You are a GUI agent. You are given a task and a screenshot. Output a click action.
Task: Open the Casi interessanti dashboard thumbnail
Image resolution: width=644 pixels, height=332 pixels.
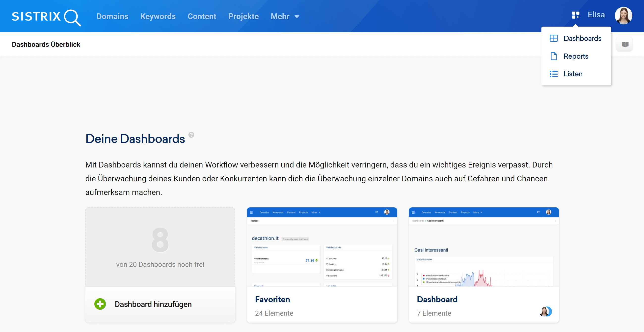pyautogui.click(x=483, y=247)
